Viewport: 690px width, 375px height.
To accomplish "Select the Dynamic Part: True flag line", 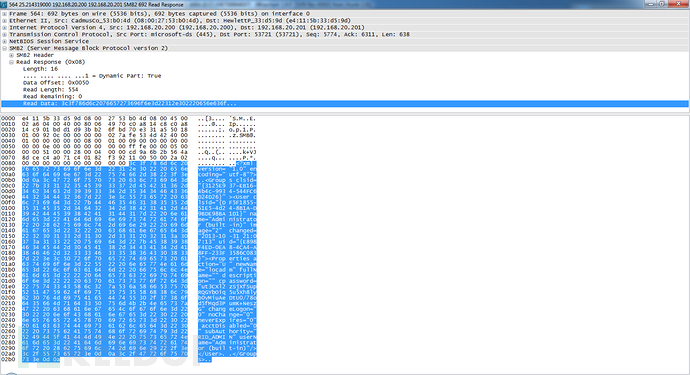I will (92, 76).
